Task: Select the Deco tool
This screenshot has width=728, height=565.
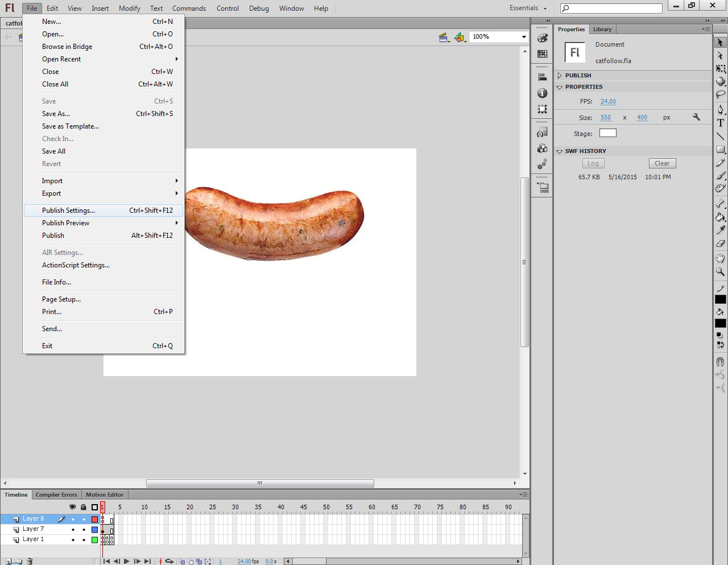Action: pyautogui.click(x=720, y=188)
